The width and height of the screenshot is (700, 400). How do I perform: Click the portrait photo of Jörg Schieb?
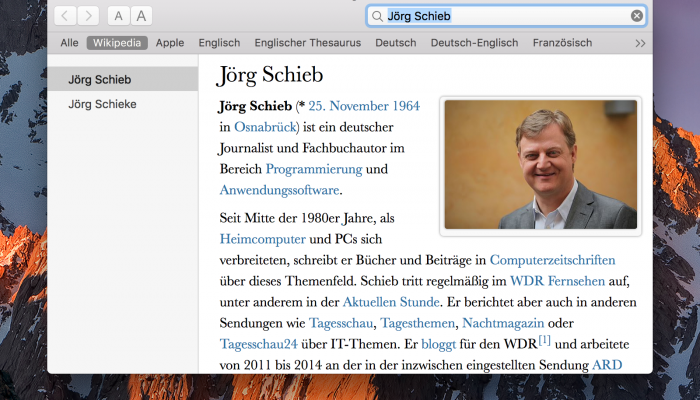[541, 164]
